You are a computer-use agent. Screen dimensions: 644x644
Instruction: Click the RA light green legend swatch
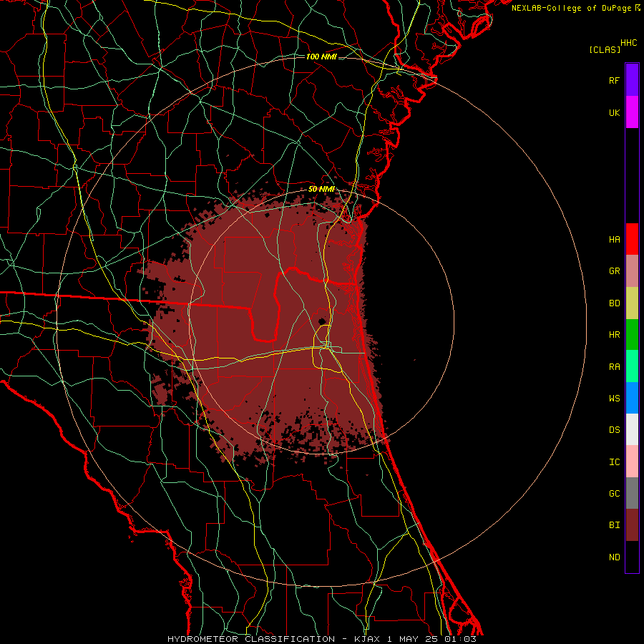tap(632, 366)
